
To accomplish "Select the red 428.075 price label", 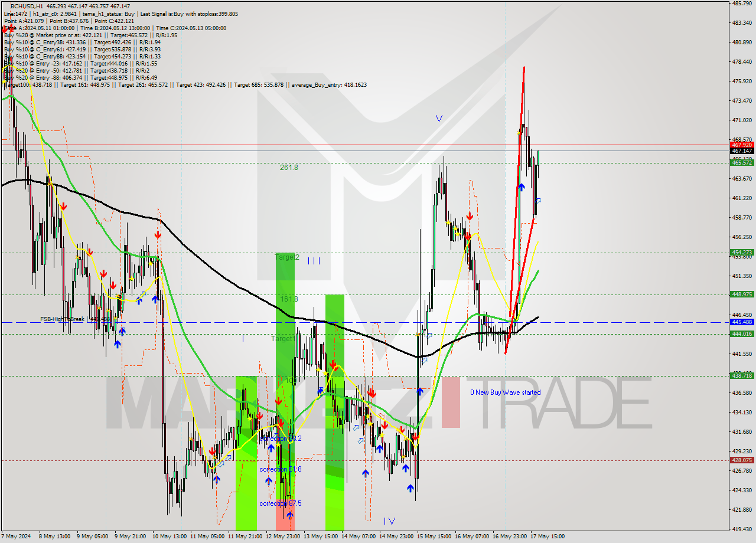I will pyautogui.click(x=741, y=460).
